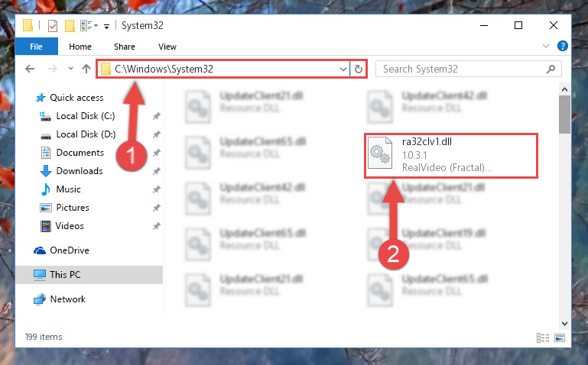Click the vertical scrollbar thumb
The image size is (588, 365).
tap(564, 115)
